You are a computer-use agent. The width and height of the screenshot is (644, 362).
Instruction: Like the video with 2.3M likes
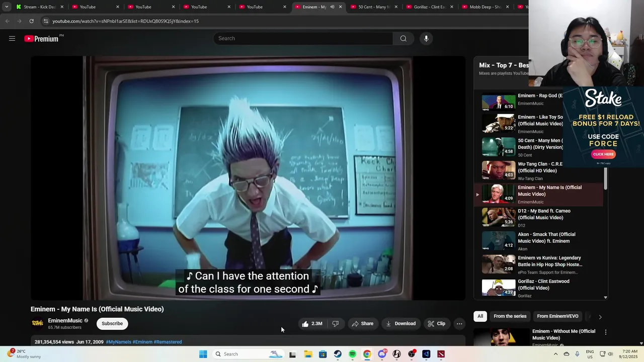(x=312, y=324)
